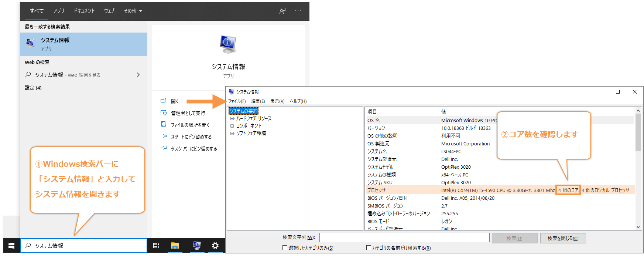Select the OS 製造元 row
The image size is (644, 256).
500,144
